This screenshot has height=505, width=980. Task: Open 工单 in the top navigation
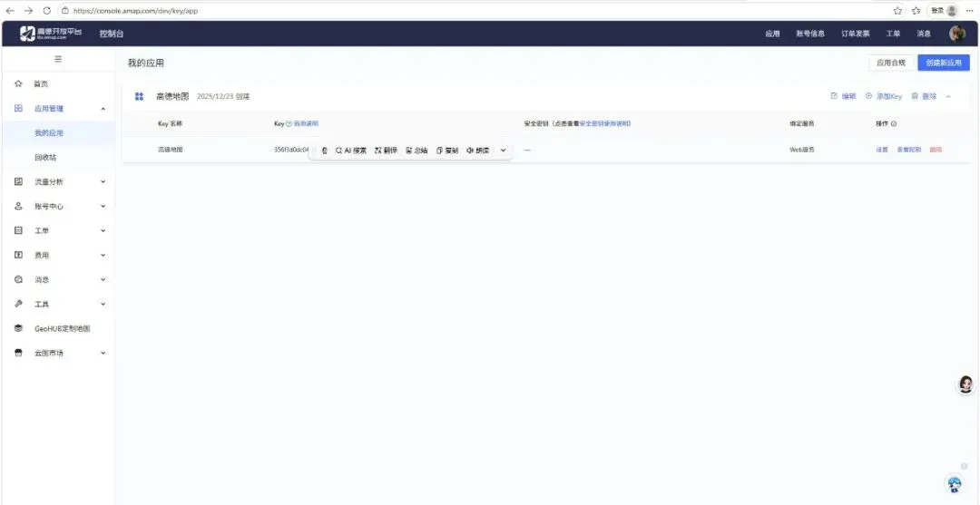point(893,34)
